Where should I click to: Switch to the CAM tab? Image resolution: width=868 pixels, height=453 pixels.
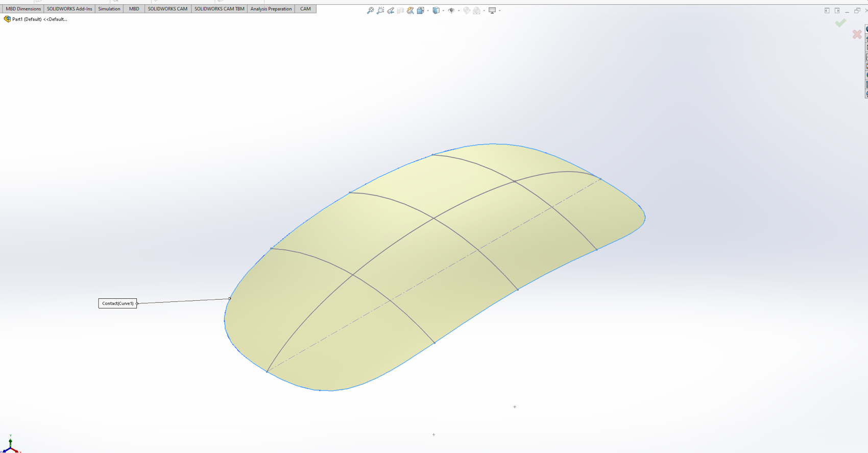[305, 9]
